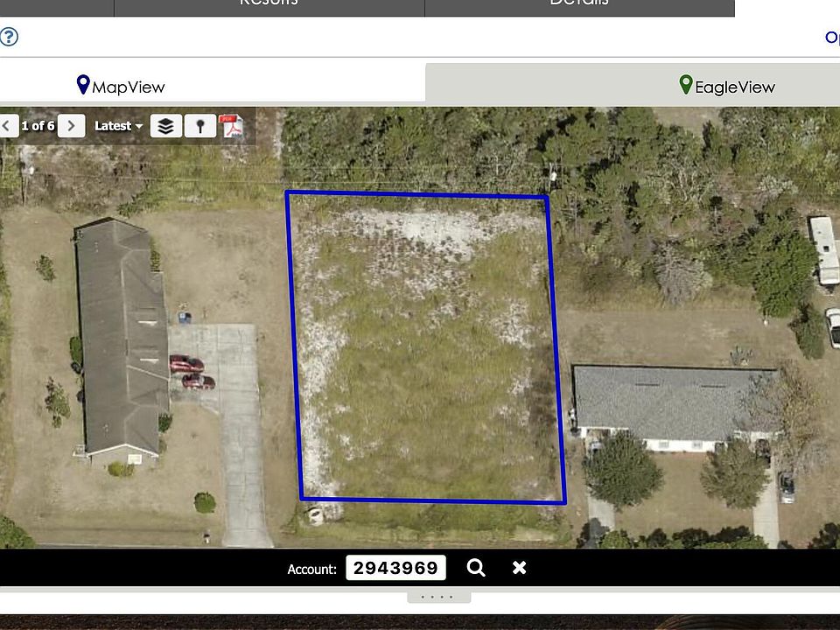Screen dimensions: 840x630
Task: Export the map as PDF
Action: pyautogui.click(x=232, y=126)
